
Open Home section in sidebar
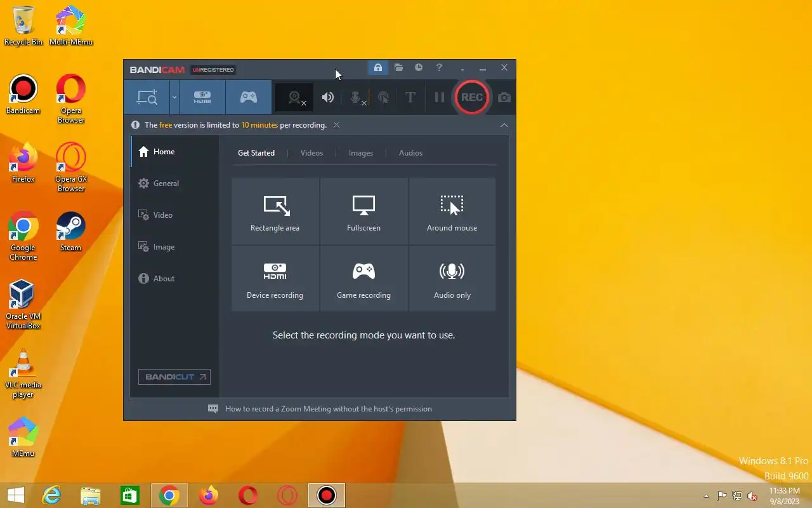(x=174, y=152)
